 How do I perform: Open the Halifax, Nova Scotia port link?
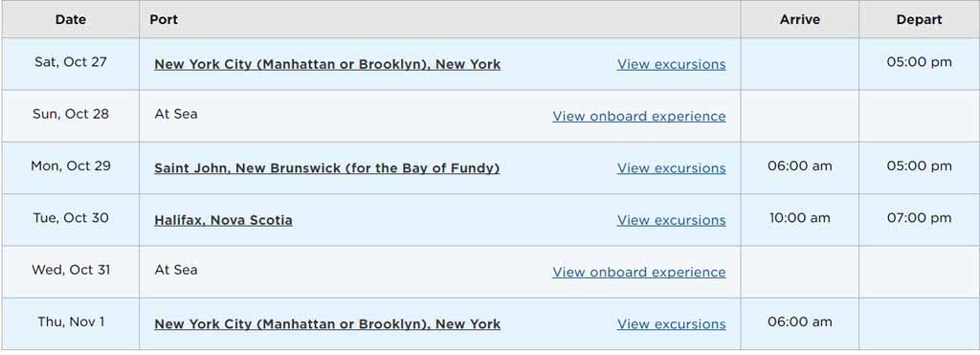[223, 220]
